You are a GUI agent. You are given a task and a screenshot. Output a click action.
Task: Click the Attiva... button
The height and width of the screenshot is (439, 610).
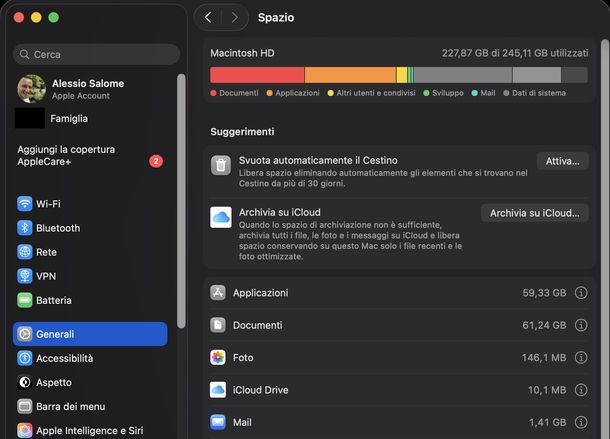click(x=563, y=161)
